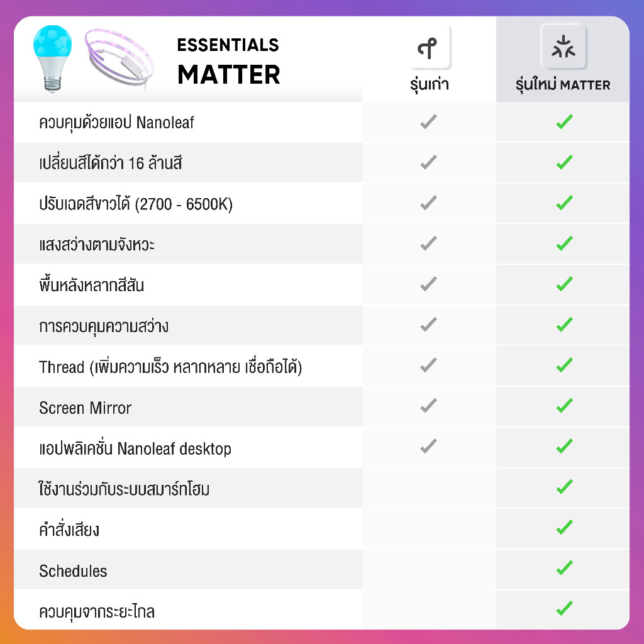The image size is (644, 644).
Task: Click the old version Thread logo icon
Action: (429, 48)
